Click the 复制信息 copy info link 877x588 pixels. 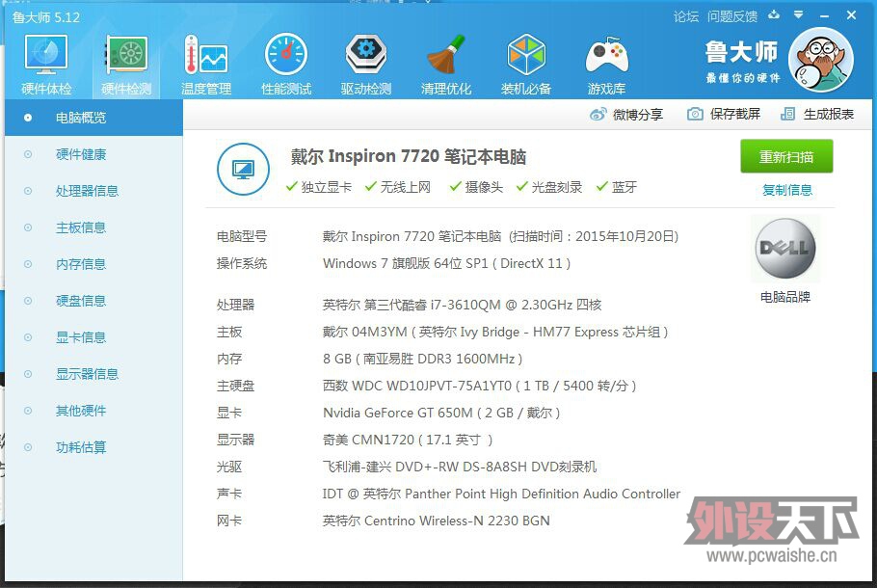pyautogui.click(x=786, y=190)
